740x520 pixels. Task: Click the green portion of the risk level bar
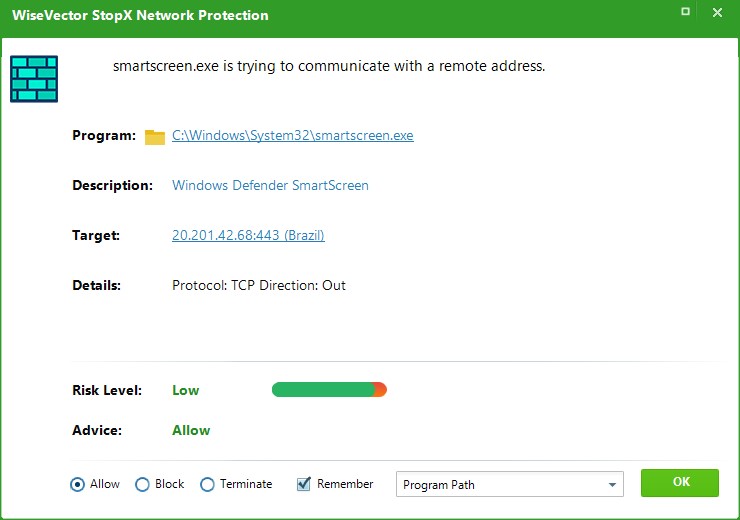coord(322,390)
